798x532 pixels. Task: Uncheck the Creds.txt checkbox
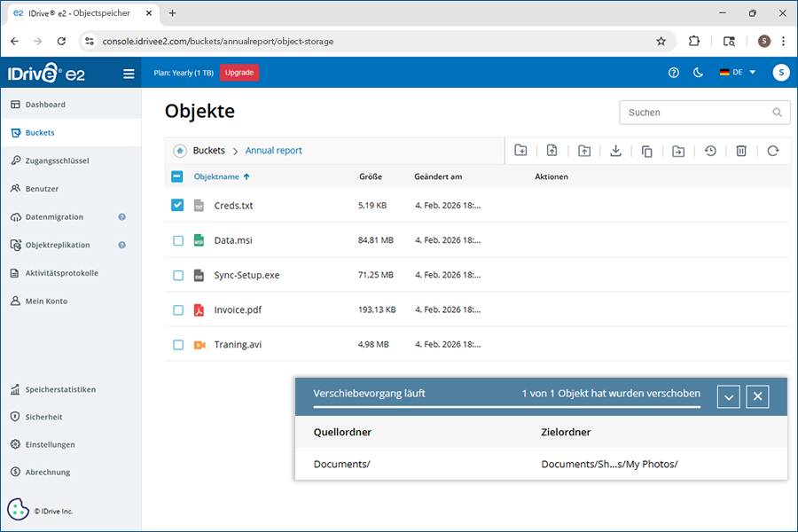tap(177, 205)
